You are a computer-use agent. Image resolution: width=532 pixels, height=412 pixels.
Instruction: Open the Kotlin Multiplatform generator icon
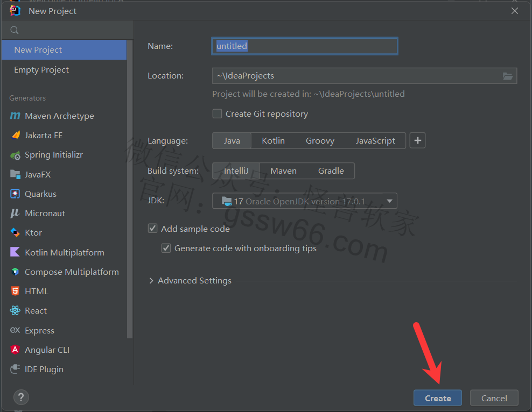pyautogui.click(x=15, y=252)
